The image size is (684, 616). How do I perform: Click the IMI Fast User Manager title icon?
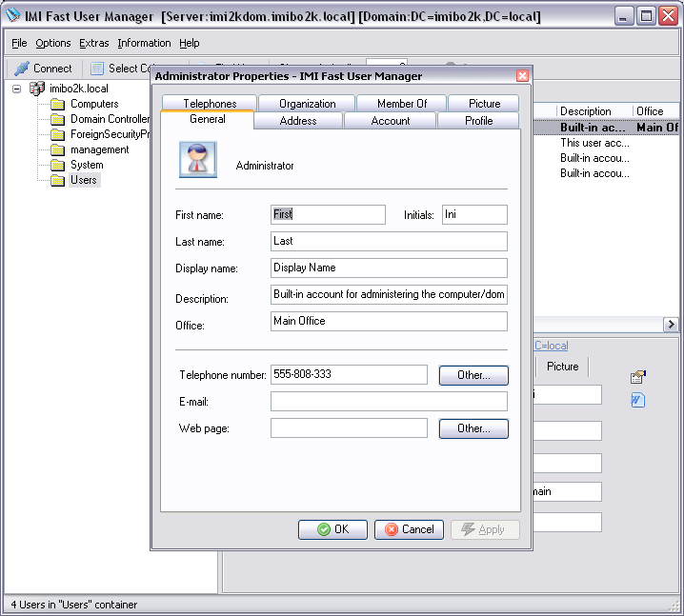click(x=13, y=15)
